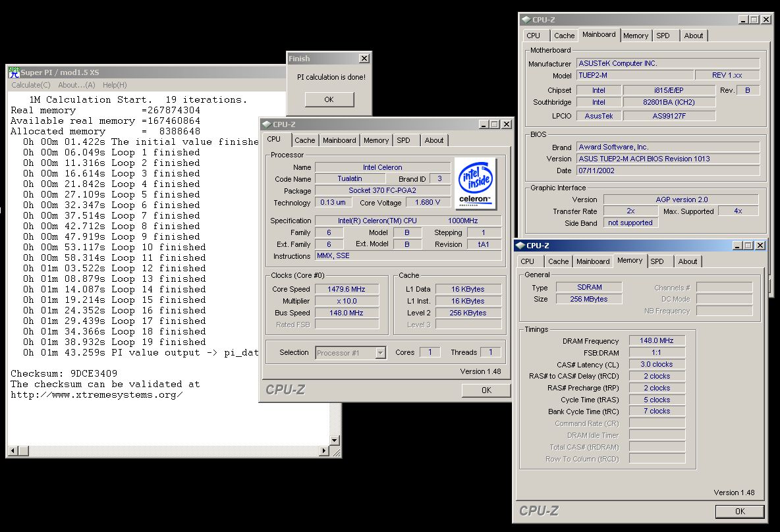Screen dimensions: 780x532
Task: Click the xtremesystems.org URL text
Action: click(96, 395)
